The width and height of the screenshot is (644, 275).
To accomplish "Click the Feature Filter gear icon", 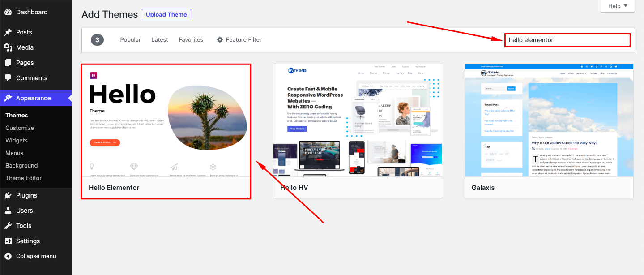I will pyautogui.click(x=220, y=39).
